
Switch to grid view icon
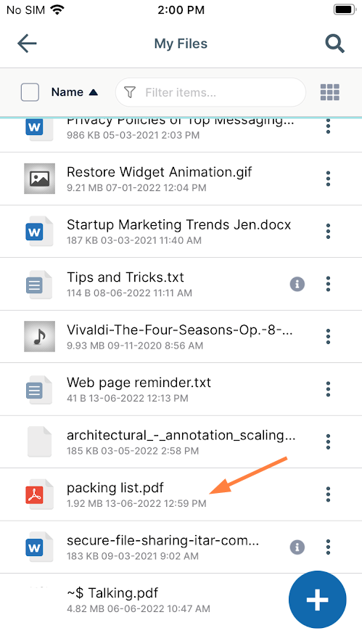(329, 92)
